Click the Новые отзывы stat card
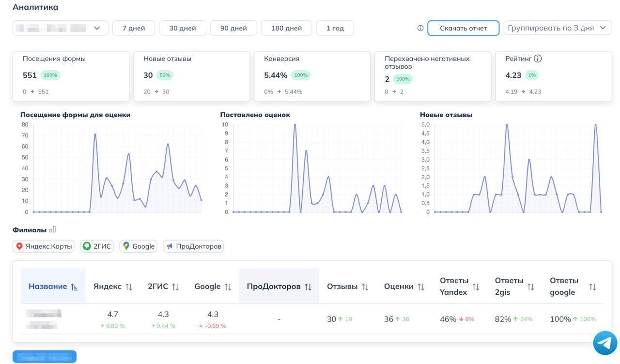620x364 pixels. (x=191, y=76)
